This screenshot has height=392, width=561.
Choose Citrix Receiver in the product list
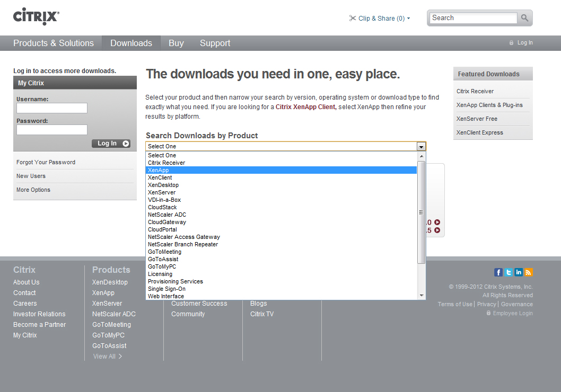282,163
